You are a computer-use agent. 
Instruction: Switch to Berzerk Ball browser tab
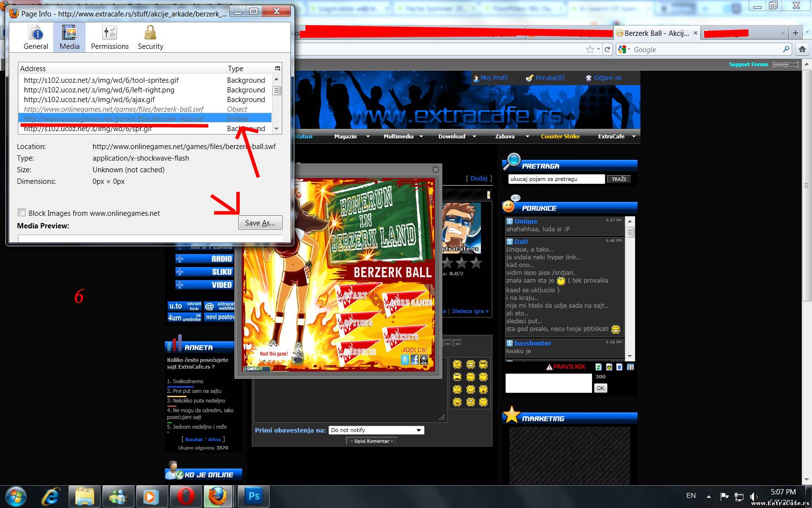coord(657,33)
